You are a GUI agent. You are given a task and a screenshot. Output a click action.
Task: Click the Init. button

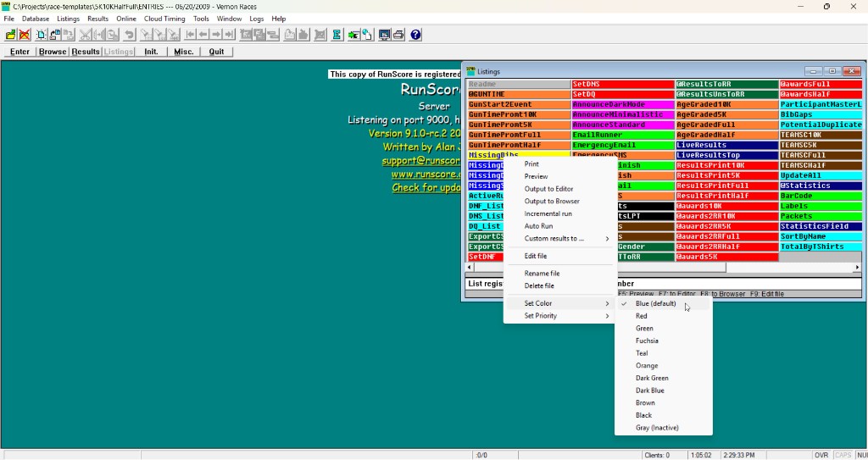[x=151, y=52]
